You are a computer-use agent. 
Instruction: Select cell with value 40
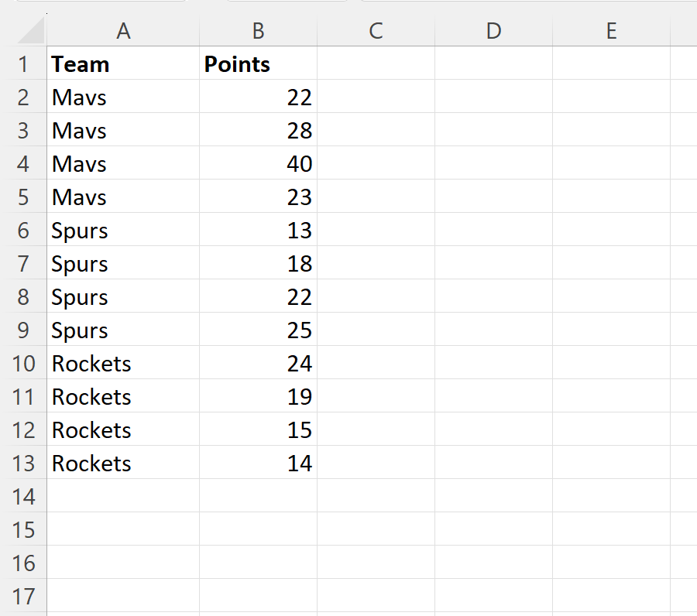pyautogui.click(x=258, y=163)
